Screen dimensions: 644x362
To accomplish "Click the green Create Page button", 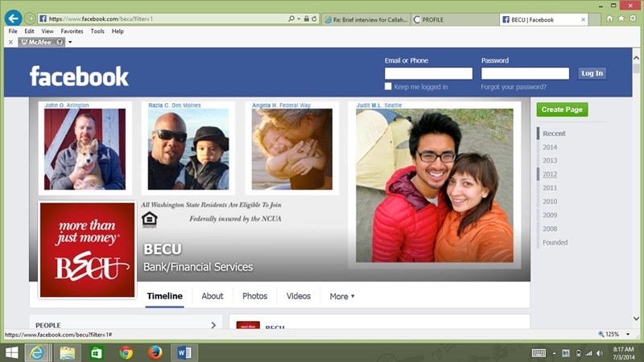I will 563,109.
